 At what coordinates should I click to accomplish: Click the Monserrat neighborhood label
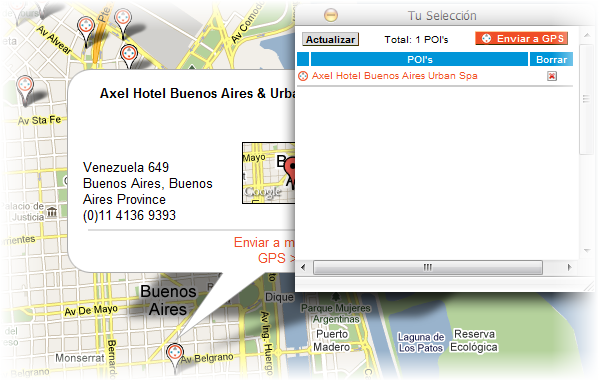79,358
